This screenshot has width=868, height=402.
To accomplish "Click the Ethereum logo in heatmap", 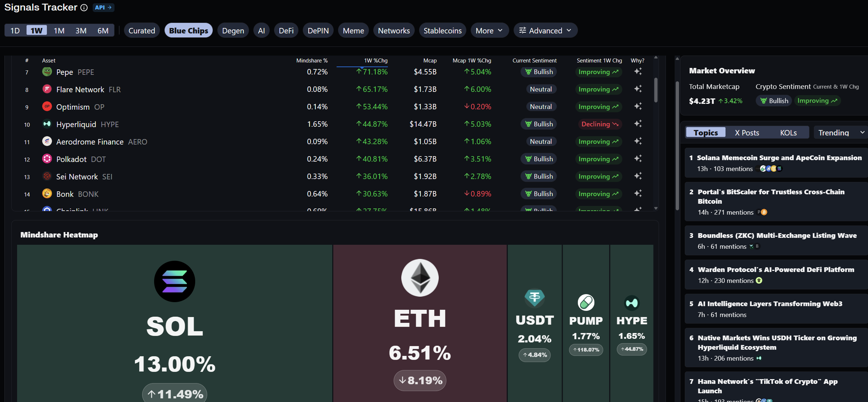I will [420, 278].
